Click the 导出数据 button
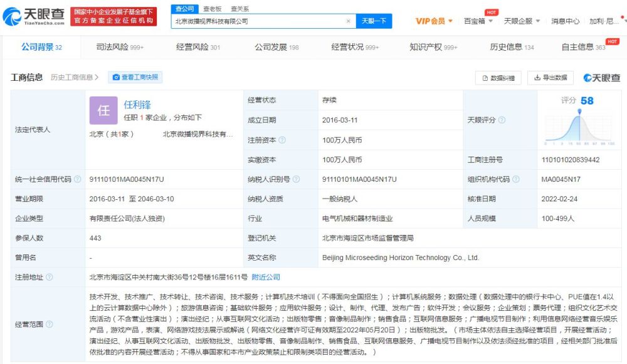627x364 pixels. [x=551, y=78]
